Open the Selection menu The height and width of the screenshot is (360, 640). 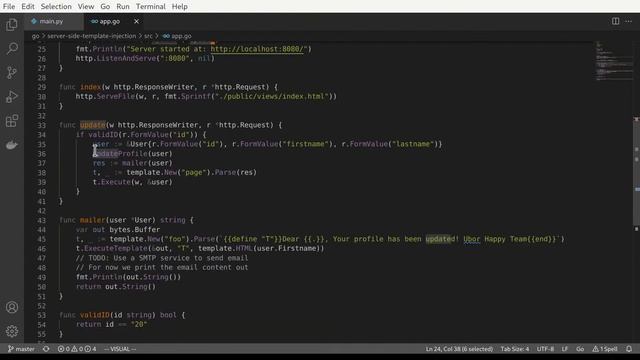(x=56, y=7)
